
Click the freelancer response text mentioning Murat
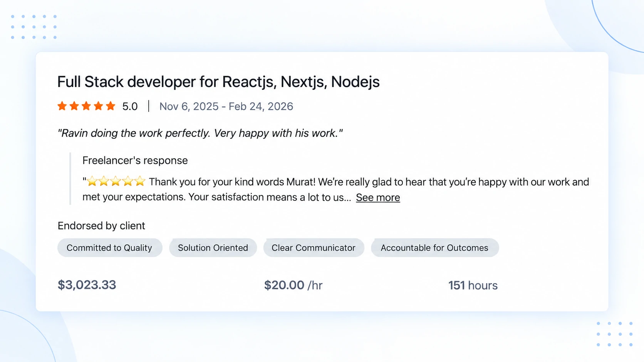[x=336, y=189]
